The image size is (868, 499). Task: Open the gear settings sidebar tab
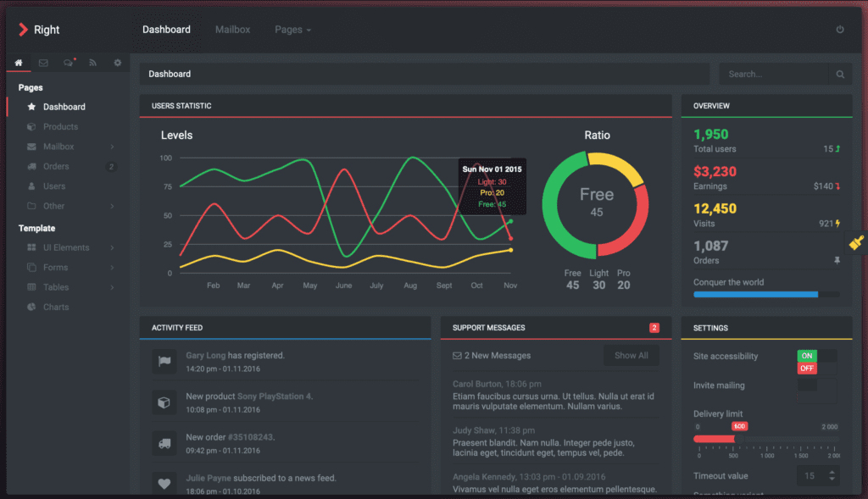[x=118, y=63]
